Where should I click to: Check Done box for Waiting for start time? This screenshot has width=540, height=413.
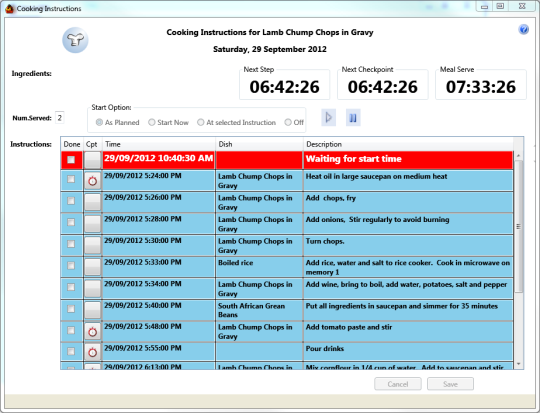71,159
